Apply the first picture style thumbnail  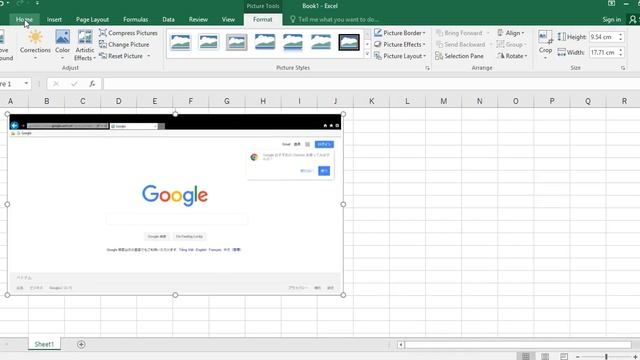[181, 42]
